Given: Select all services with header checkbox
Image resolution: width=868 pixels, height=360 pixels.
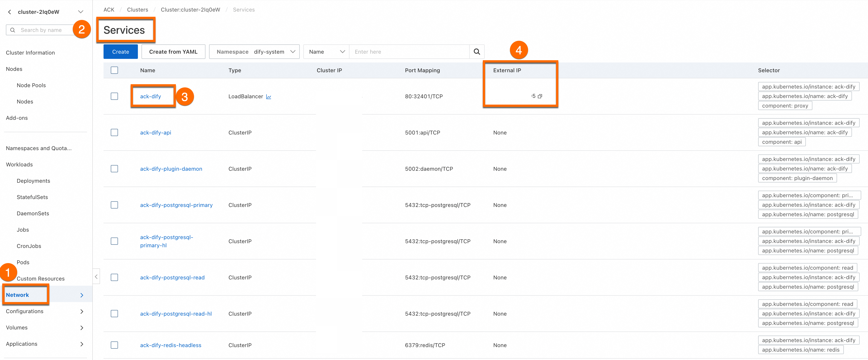Looking at the screenshot, I should [114, 70].
